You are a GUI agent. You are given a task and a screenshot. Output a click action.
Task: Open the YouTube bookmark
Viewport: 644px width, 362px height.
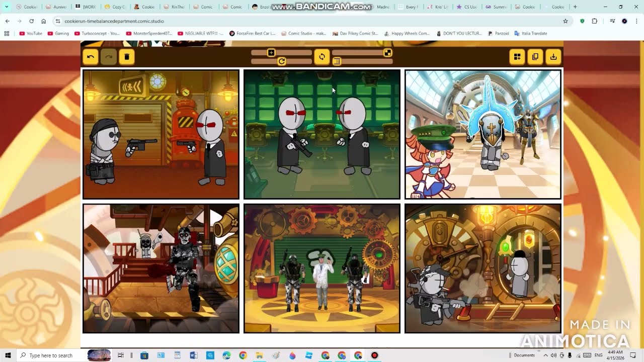tap(31, 33)
